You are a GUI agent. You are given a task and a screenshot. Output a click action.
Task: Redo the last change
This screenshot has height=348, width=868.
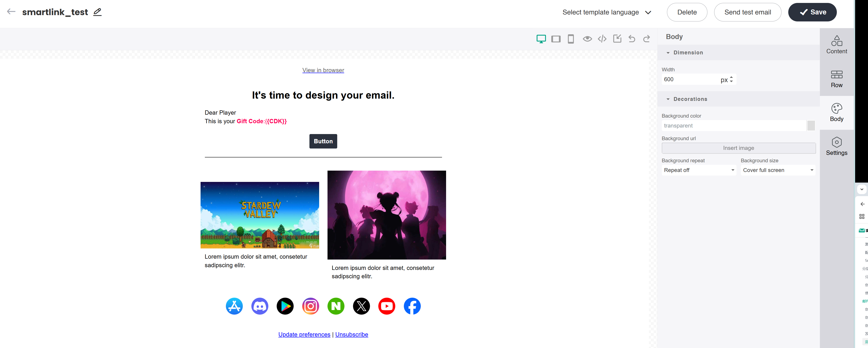coord(646,39)
